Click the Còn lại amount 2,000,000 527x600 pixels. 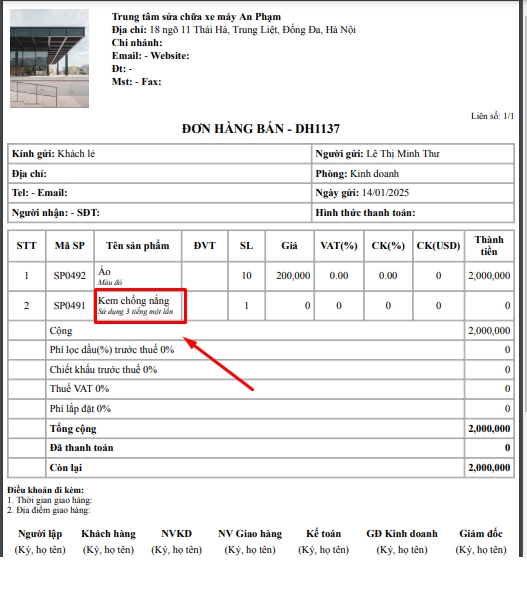tap(489, 467)
